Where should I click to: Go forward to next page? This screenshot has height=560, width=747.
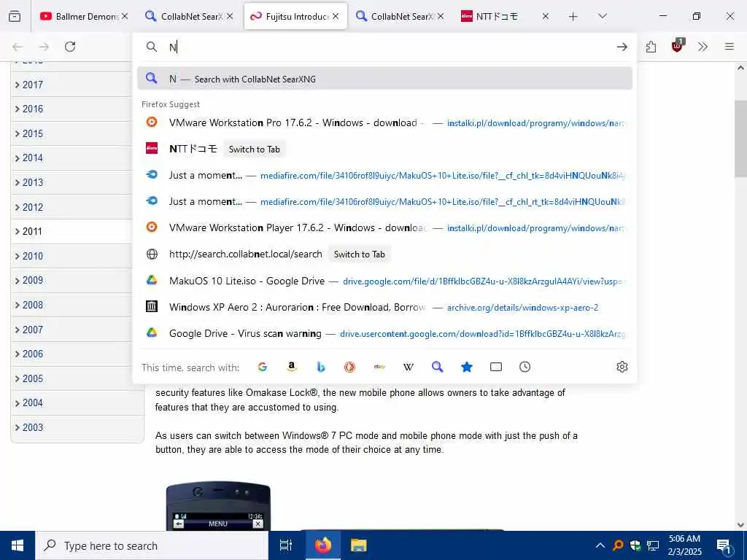(44, 47)
